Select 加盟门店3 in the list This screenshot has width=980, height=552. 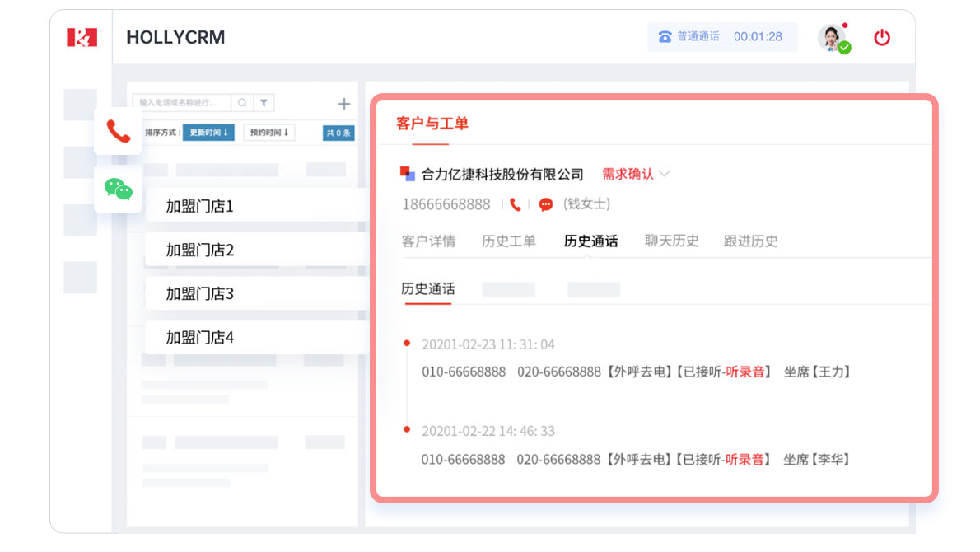tap(200, 293)
